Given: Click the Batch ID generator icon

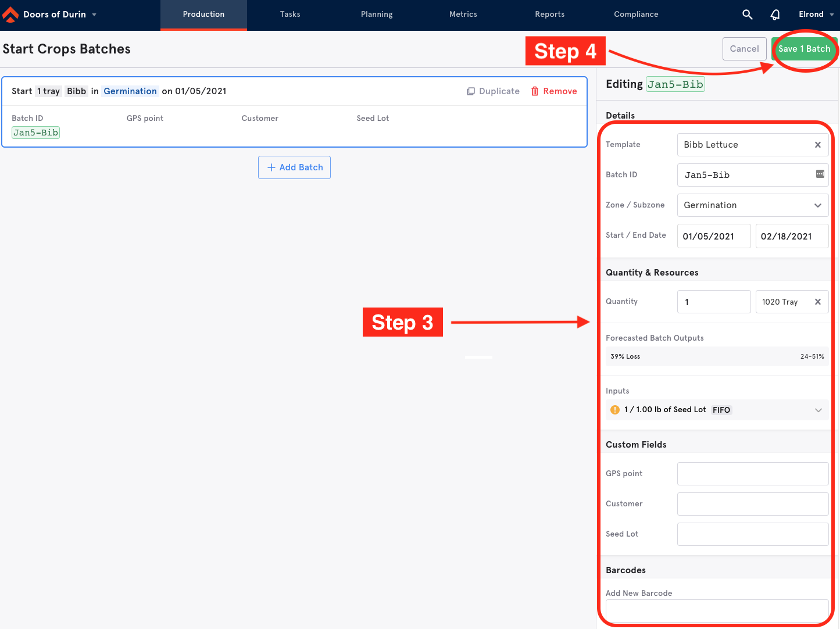Looking at the screenshot, I should [820, 174].
